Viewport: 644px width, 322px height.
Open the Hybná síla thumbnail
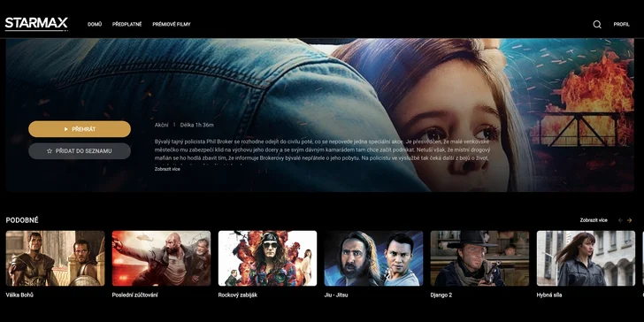pos(586,258)
